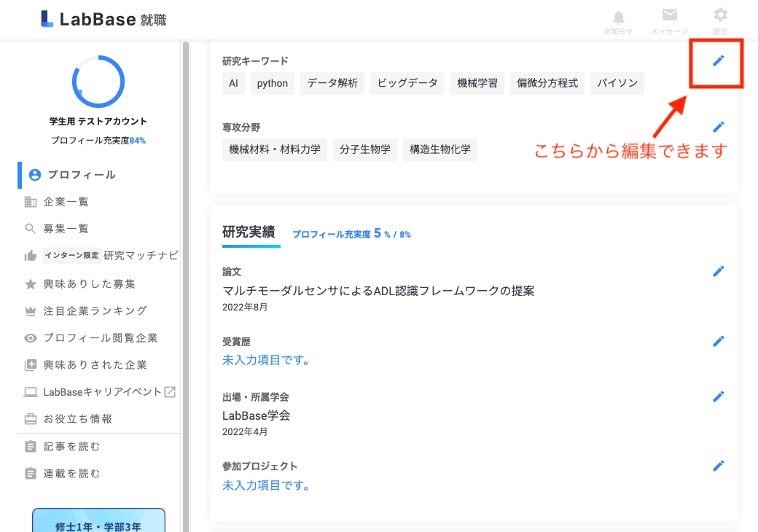Open 注目企業ランキング page
758x532 pixels.
pyautogui.click(x=95, y=310)
